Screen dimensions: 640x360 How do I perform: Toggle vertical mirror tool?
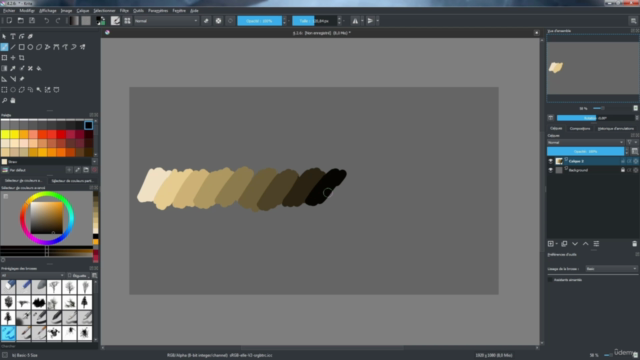(370, 21)
